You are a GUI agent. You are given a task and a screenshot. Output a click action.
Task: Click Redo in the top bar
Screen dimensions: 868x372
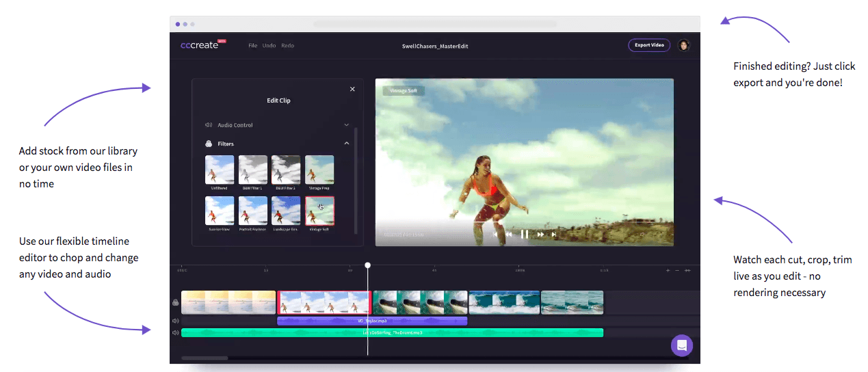point(287,46)
